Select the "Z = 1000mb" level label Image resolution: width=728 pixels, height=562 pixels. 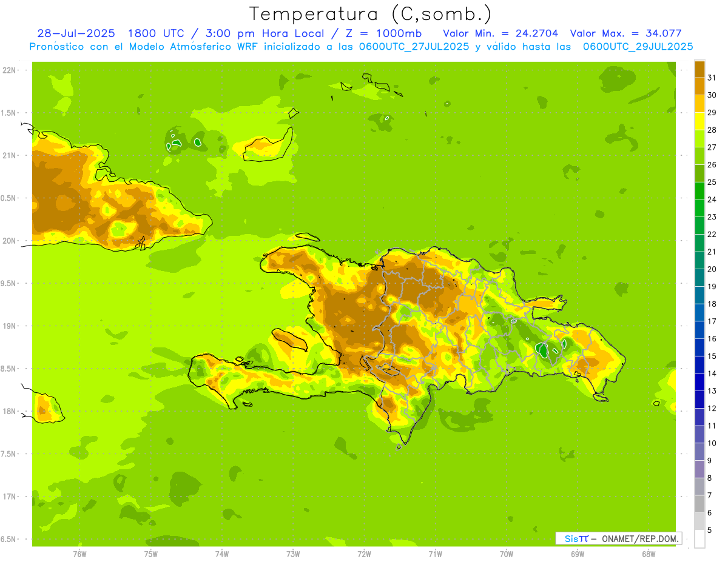pyautogui.click(x=383, y=33)
